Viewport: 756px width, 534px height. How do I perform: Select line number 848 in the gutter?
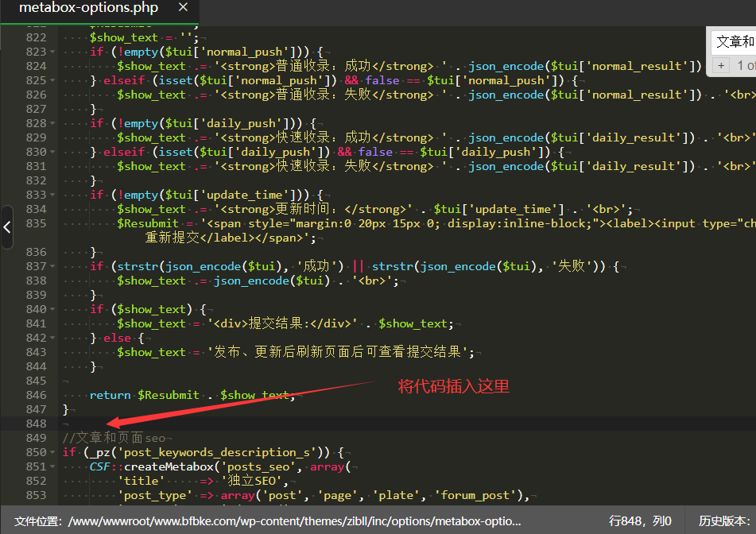[x=36, y=424]
